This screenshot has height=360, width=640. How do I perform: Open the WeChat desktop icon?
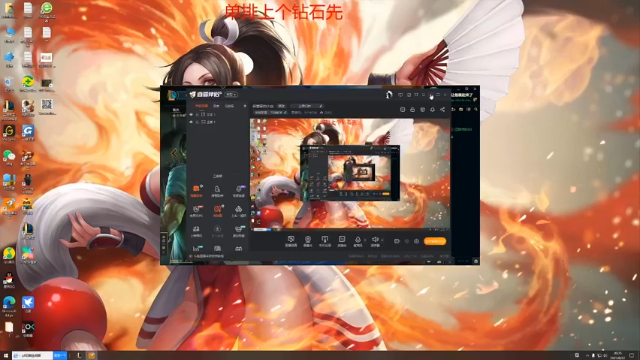pos(9,157)
